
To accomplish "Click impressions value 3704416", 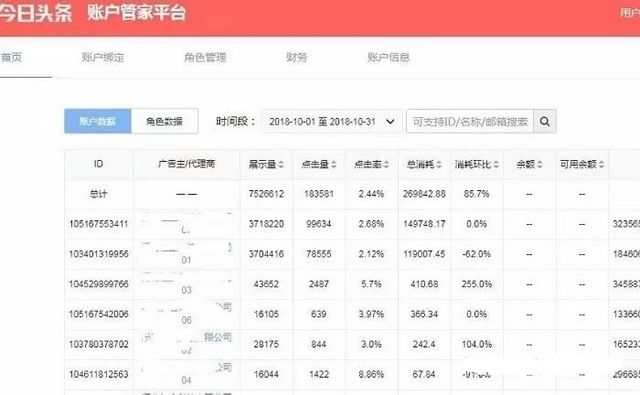I will coord(266,254).
